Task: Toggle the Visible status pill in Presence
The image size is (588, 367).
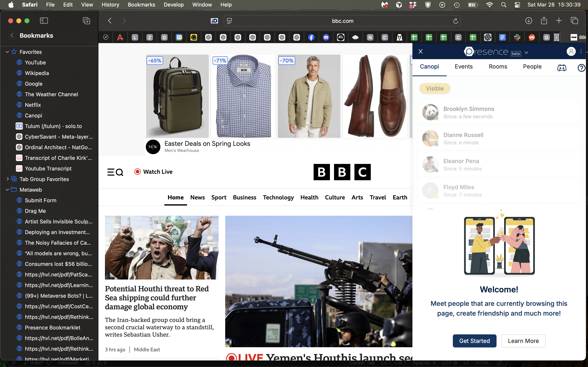Action: pyautogui.click(x=435, y=88)
